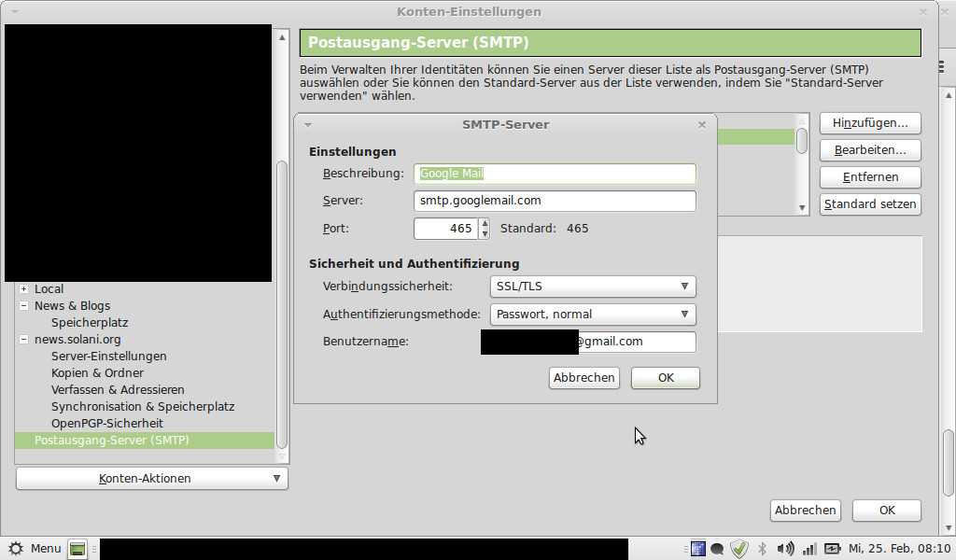Increase the Port value with up arrow
956x560 pixels.
[x=484, y=224]
